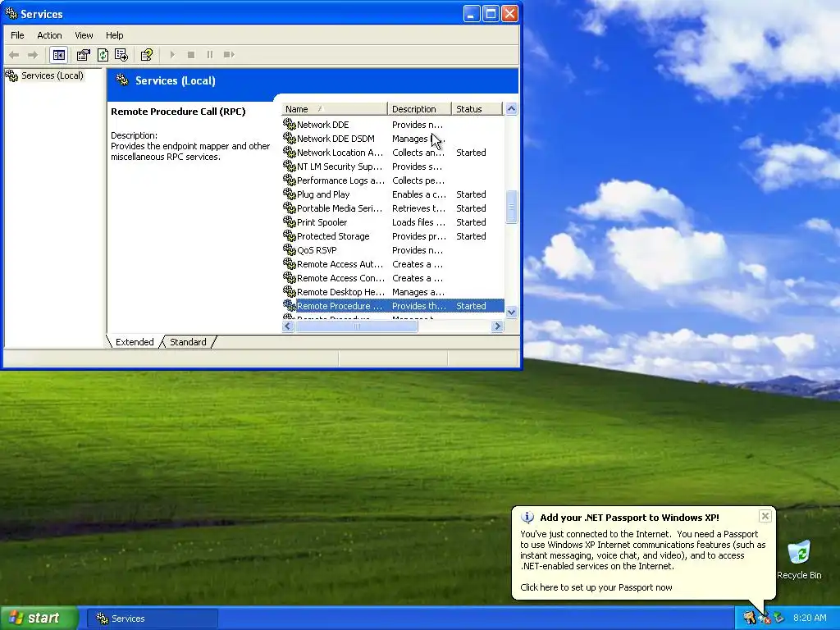Click the Export List toolbar icon
The height and width of the screenshot is (630, 840).
point(121,55)
